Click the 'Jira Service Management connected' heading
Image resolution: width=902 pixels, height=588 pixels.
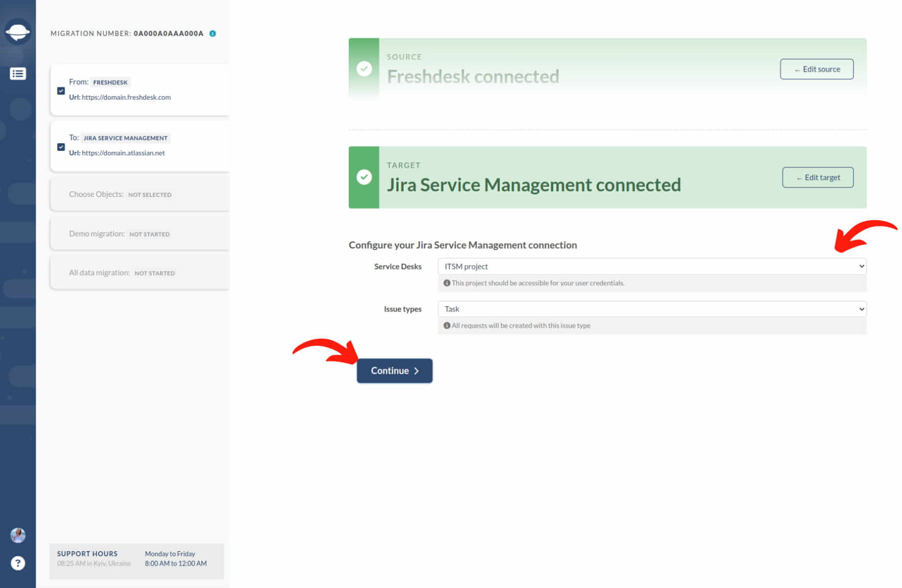[x=534, y=185]
